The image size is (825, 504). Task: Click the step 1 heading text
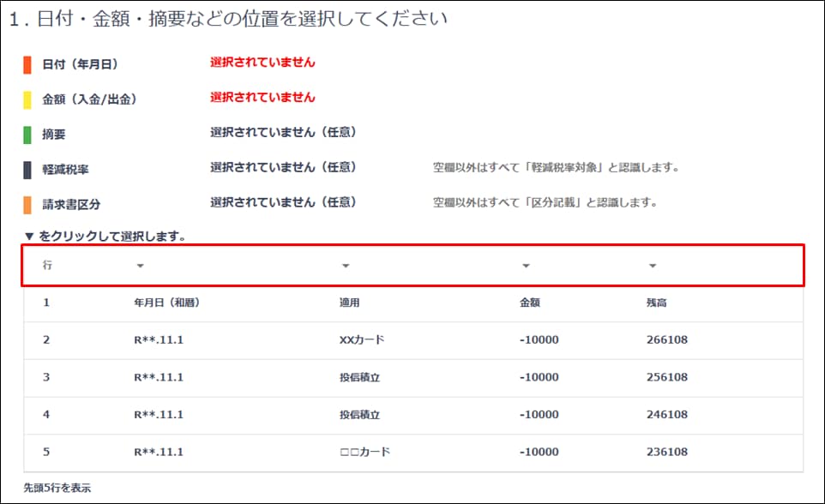coord(228,18)
